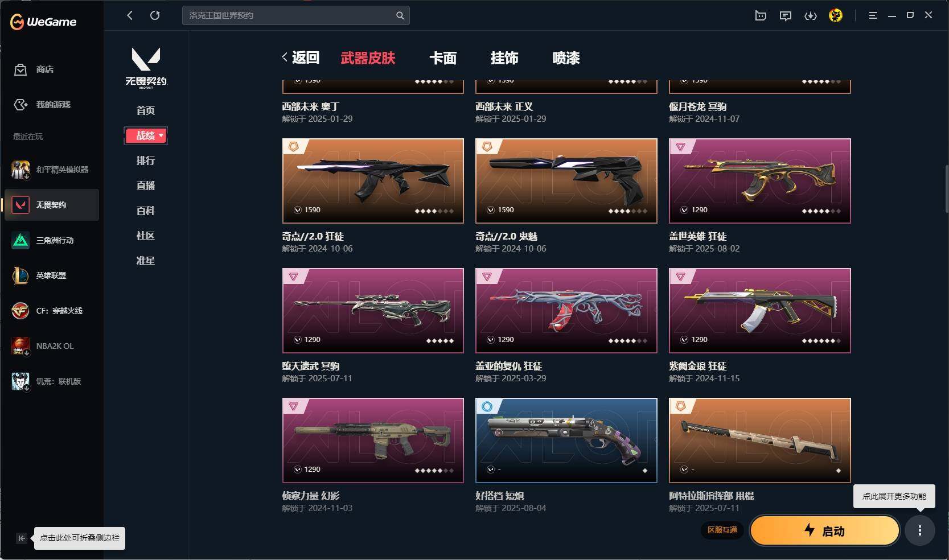This screenshot has width=949, height=560.
Task: Click the user avatar icon
Action: [x=836, y=15]
